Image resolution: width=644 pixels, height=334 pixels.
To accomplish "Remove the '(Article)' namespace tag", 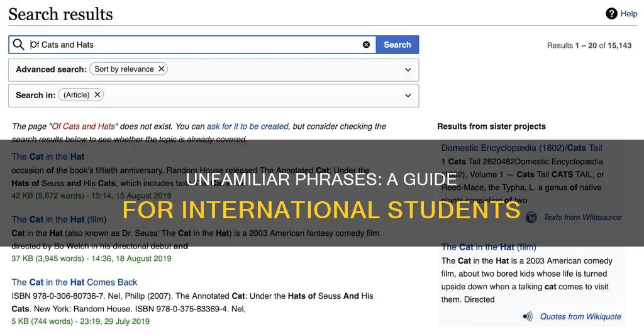I will tap(97, 95).
